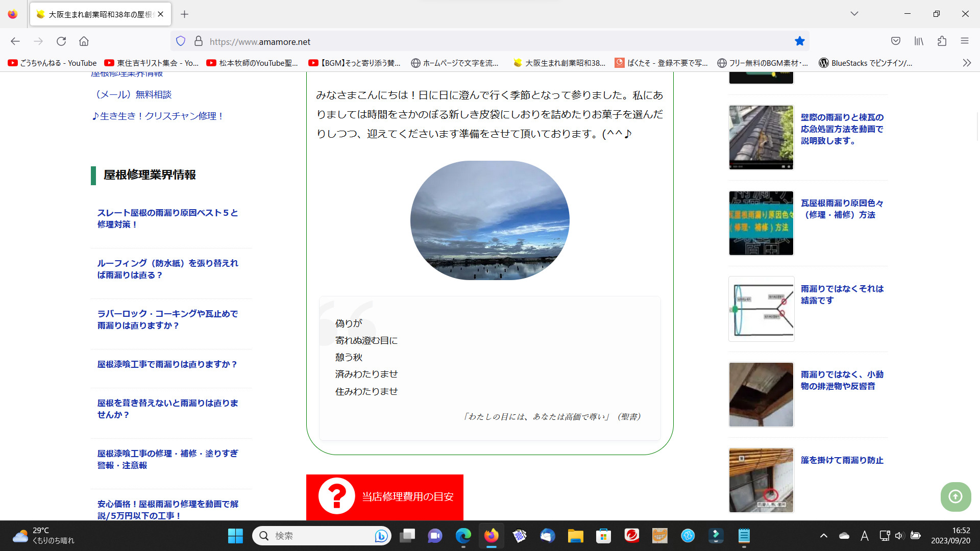Click the taskbar 検索 search box
980x551 pixels.
(x=322, y=536)
